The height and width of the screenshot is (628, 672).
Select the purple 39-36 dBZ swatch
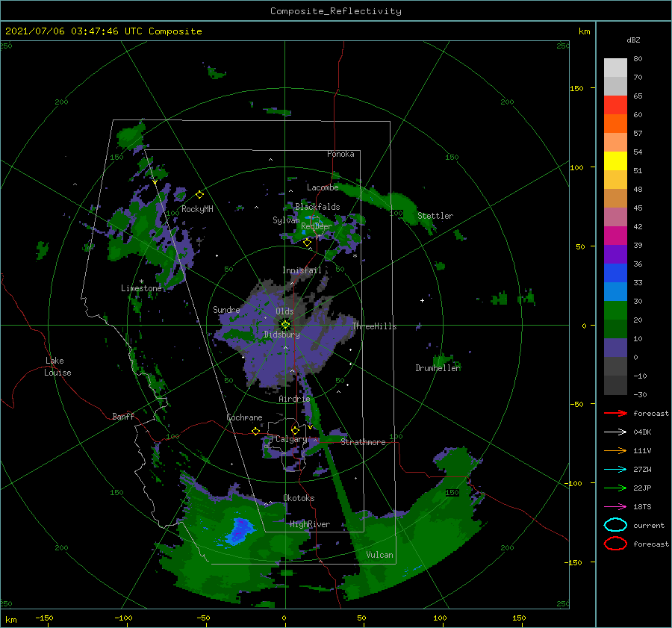(615, 255)
